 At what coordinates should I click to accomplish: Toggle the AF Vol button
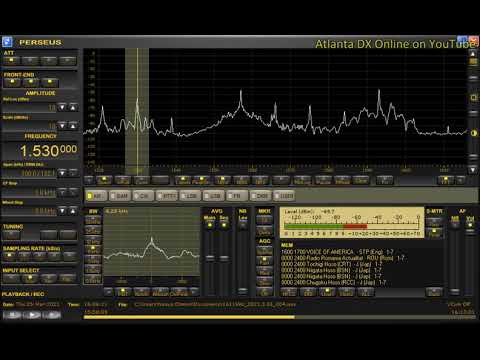[x=470, y=225]
